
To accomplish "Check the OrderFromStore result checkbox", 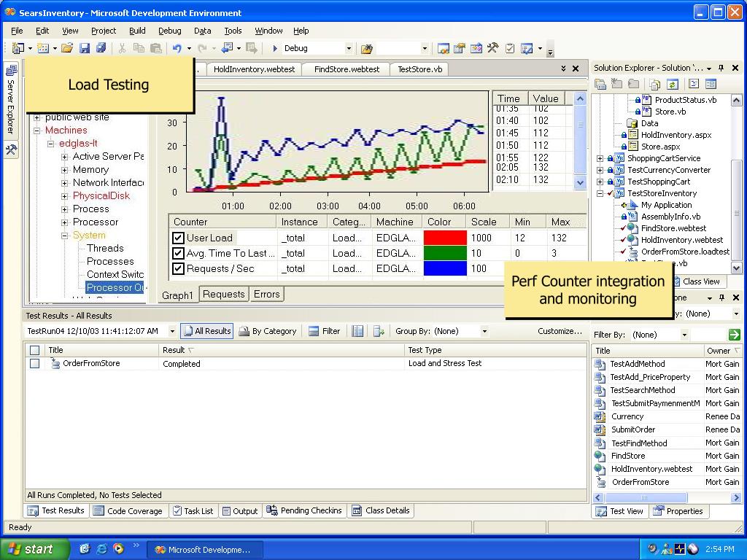I will 34,363.
